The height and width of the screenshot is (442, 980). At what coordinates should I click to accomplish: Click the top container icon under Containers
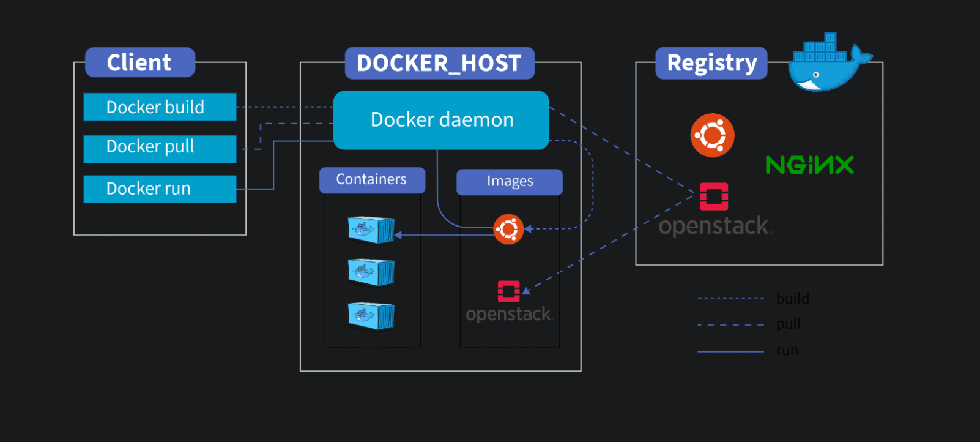[371, 230]
